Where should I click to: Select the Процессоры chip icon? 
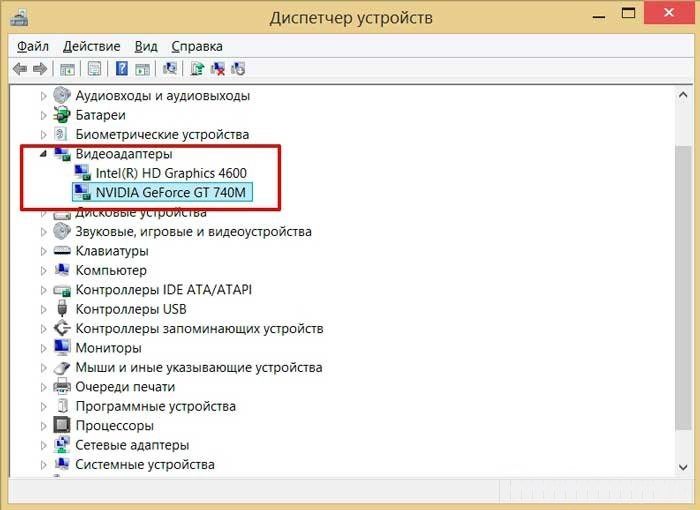62,425
